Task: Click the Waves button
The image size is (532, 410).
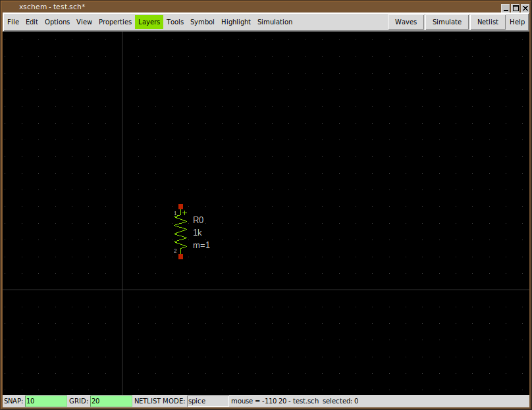Action: (406, 22)
